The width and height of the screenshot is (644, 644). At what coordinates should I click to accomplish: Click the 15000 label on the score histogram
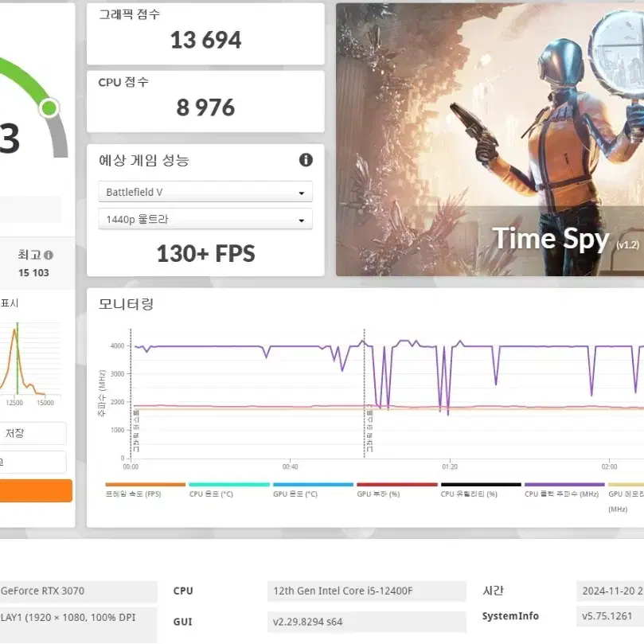45,403
